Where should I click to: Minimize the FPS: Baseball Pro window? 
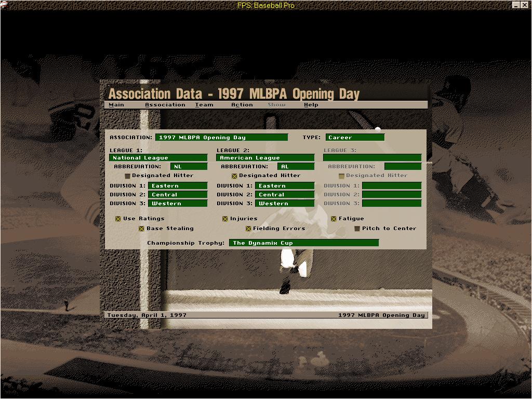516,5
